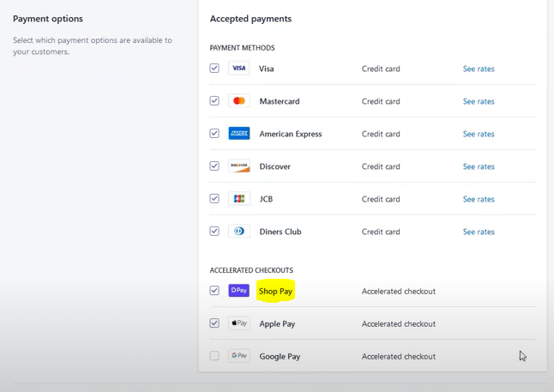This screenshot has height=392, width=554.
Task: View See rates for American Express
Action: pyautogui.click(x=479, y=134)
